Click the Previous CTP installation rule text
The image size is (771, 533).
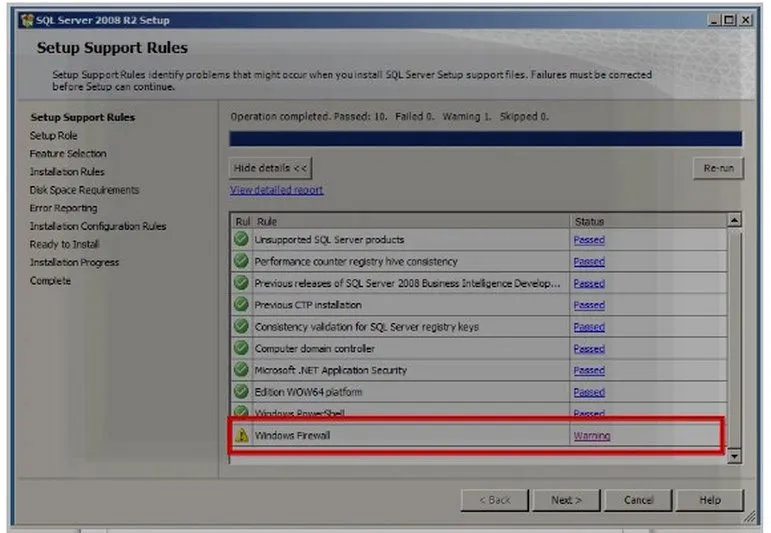(x=308, y=305)
